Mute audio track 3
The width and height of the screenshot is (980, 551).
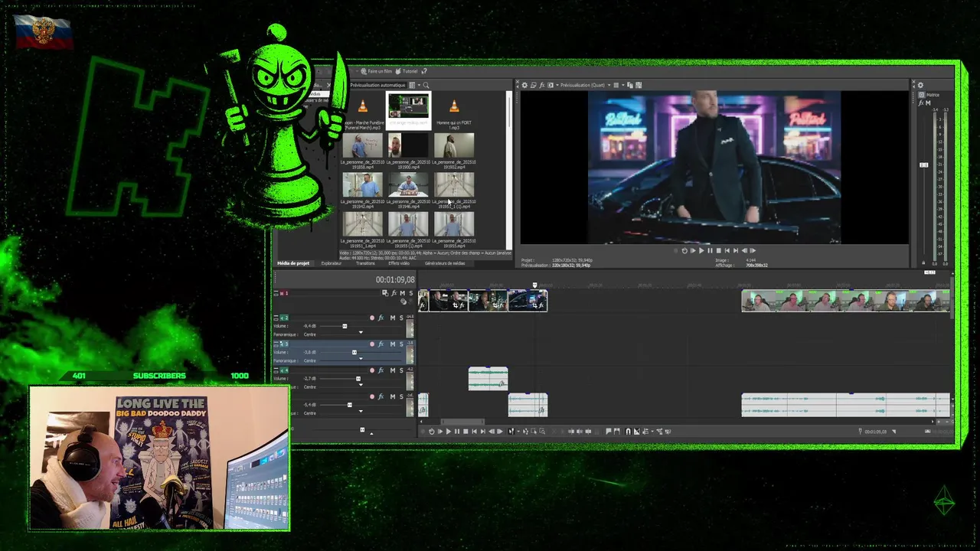[x=393, y=344]
